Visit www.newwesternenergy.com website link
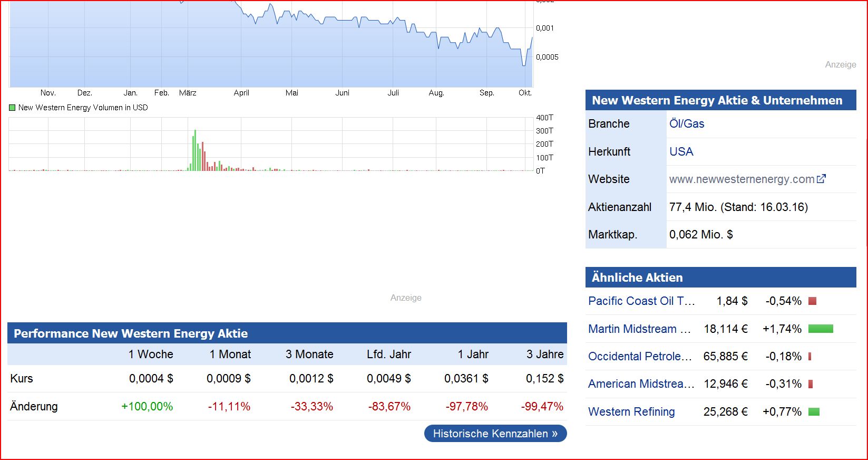Screen dimensions: 868x460 coord(741,179)
